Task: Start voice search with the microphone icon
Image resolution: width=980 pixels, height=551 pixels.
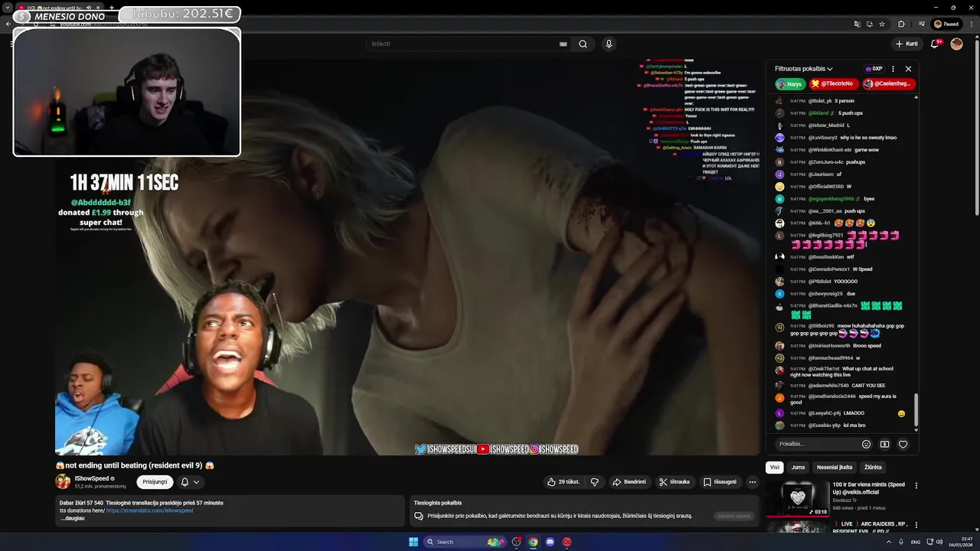Action: [609, 44]
